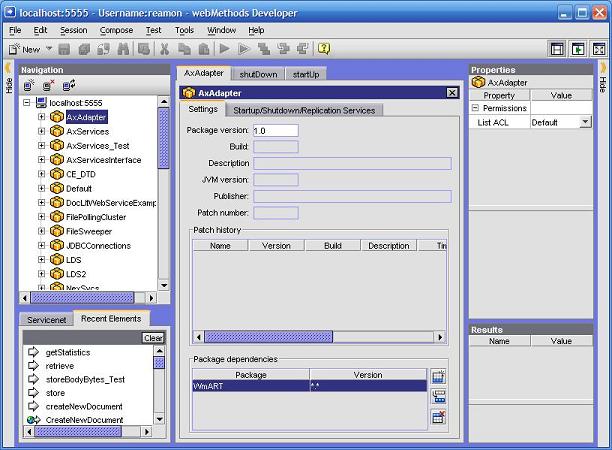Click the Patch history Version column header

[x=276, y=245]
